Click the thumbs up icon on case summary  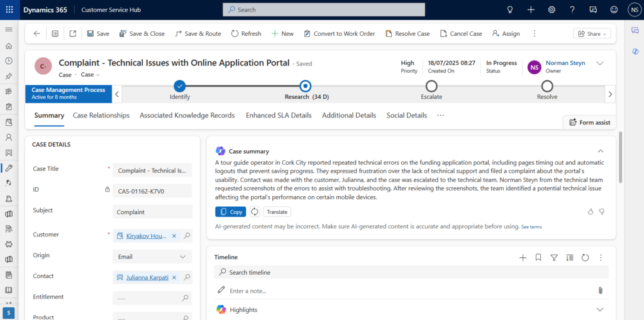[591, 212]
